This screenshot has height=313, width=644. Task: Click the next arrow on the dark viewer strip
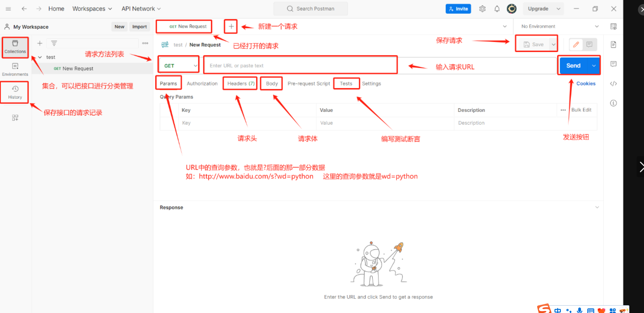pyautogui.click(x=641, y=166)
